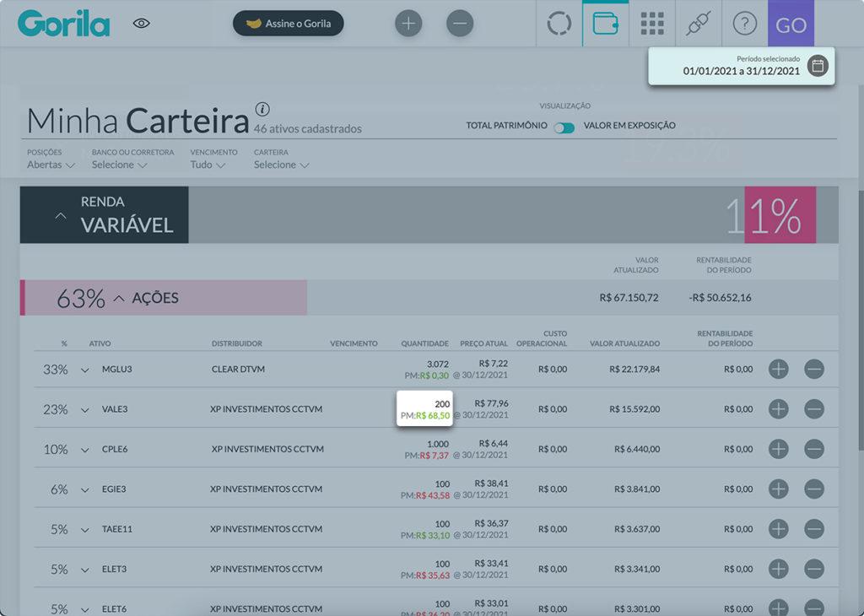This screenshot has height=616, width=864.
Task: Open the circular dashboard icon in header
Action: pyautogui.click(x=559, y=24)
